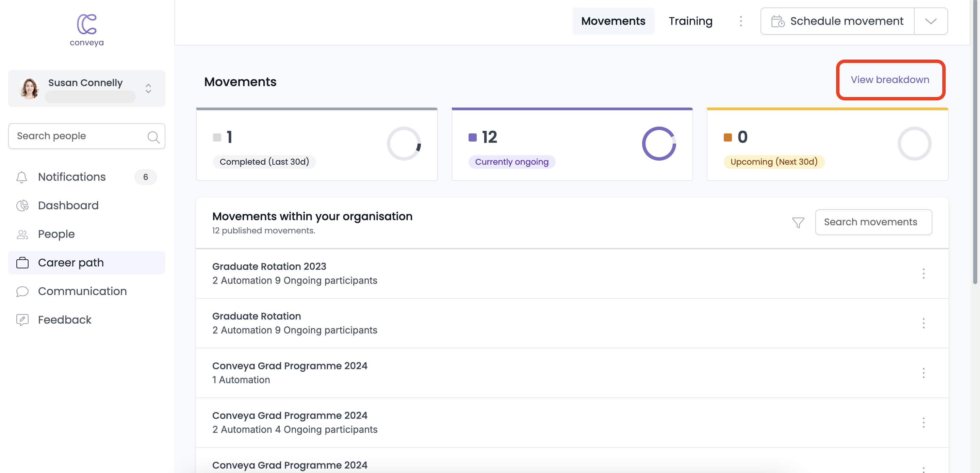The width and height of the screenshot is (980, 473).
Task: Click the Completed (Last 30d) label
Action: point(264,162)
